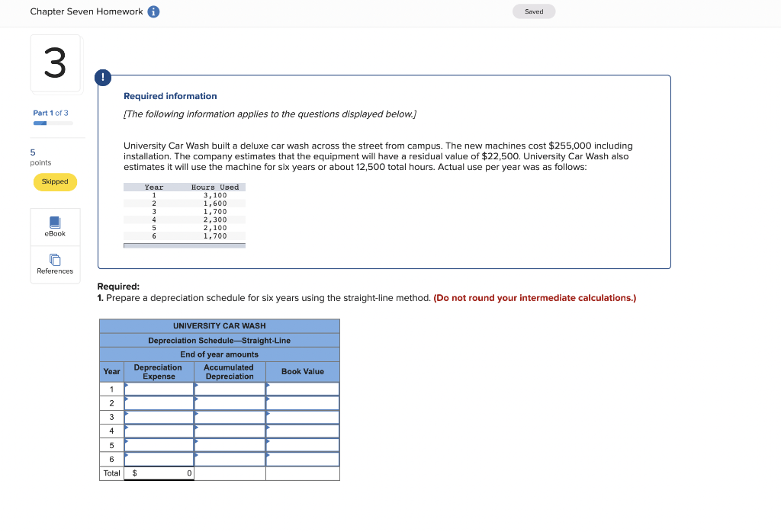
Task: Click the hours table horizontal scrollbar
Action: [185, 245]
